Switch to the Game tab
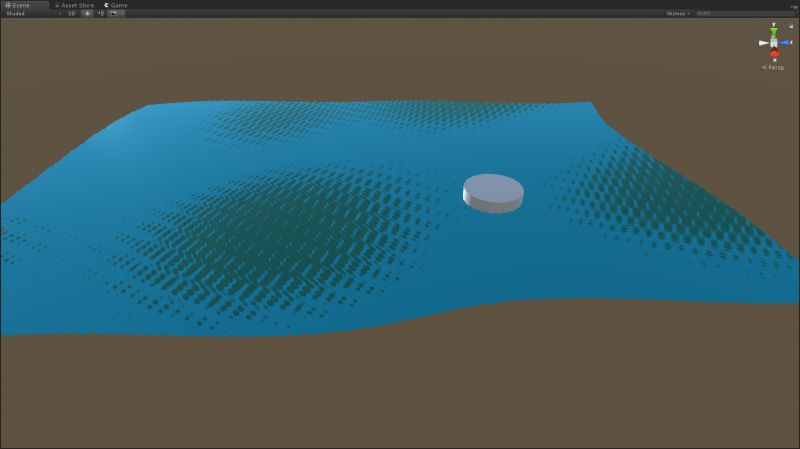 (118, 5)
